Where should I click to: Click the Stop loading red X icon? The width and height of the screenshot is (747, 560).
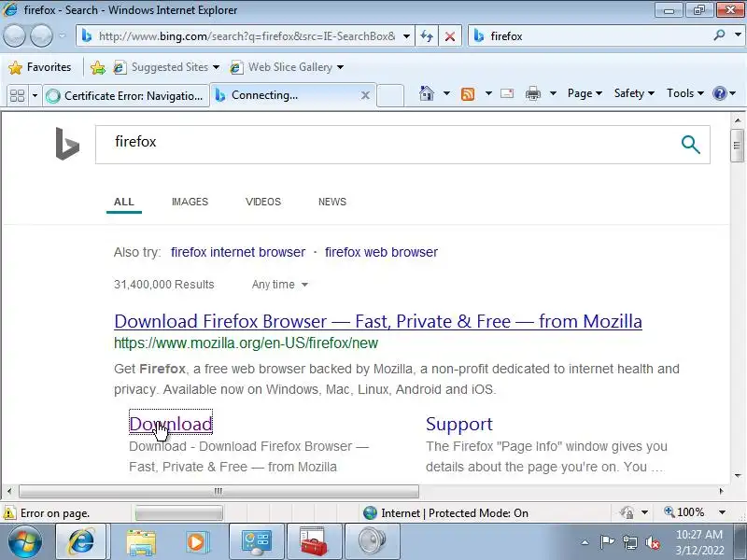(x=450, y=36)
